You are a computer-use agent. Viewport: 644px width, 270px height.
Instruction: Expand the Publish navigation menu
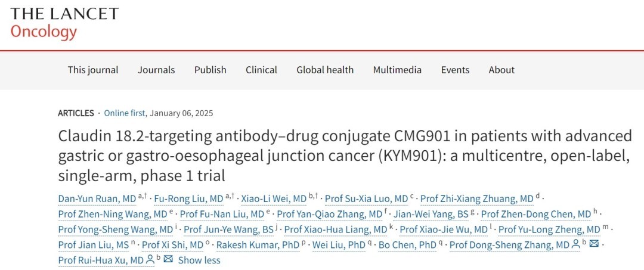click(x=210, y=70)
